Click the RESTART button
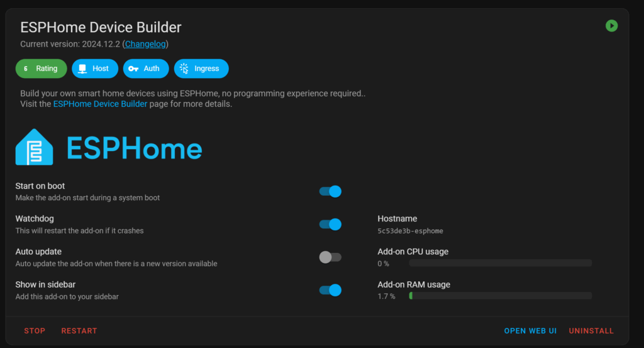Image resolution: width=644 pixels, height=348 pixels. pos(79,331)
